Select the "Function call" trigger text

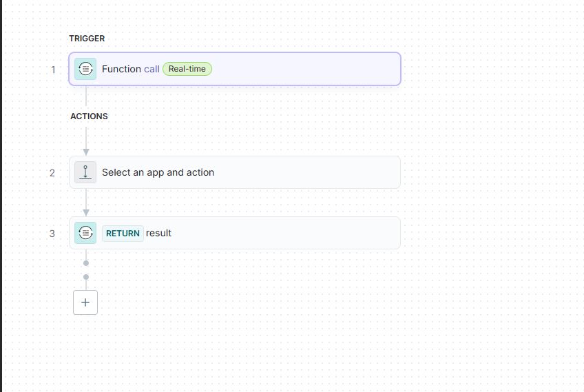130,69
